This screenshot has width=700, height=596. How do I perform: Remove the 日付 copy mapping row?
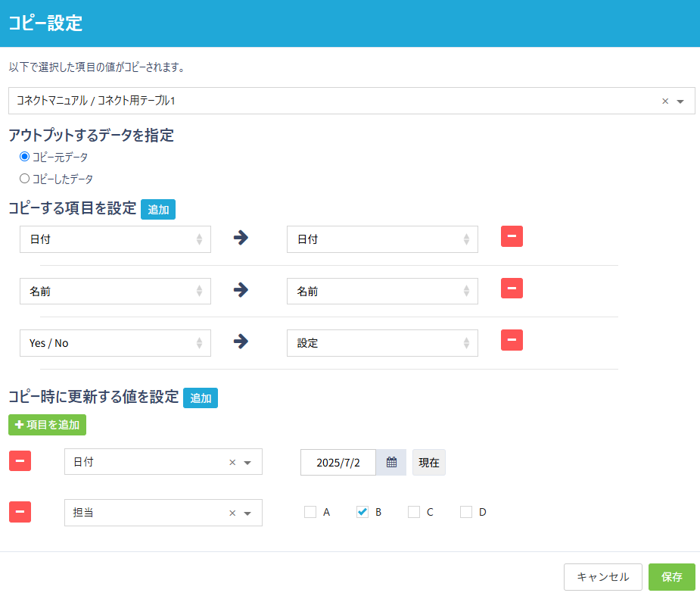(512, 236)
